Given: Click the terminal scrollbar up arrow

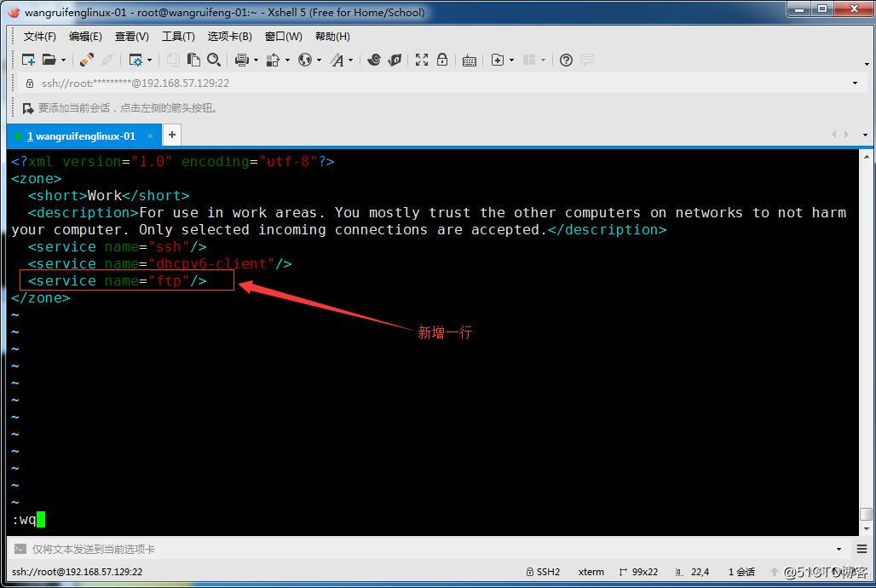Looking at the screenshot, I should (867, 157).
